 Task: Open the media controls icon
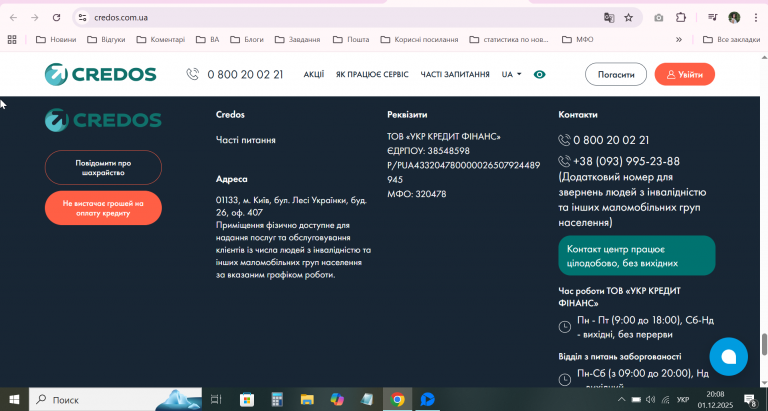[x=713, y=18]
